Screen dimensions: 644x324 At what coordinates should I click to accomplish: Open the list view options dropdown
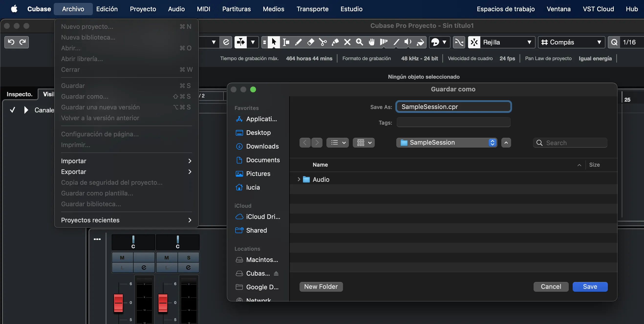click(x=337, y=142)
